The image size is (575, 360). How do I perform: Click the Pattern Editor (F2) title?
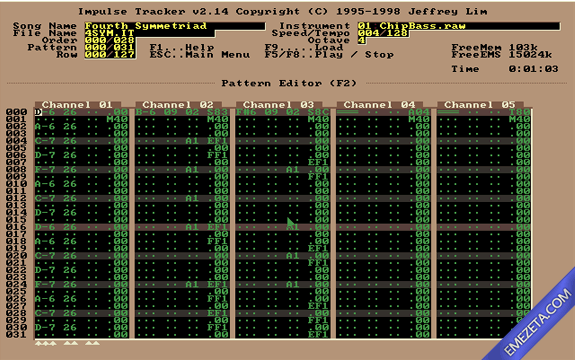click(289, 83)
